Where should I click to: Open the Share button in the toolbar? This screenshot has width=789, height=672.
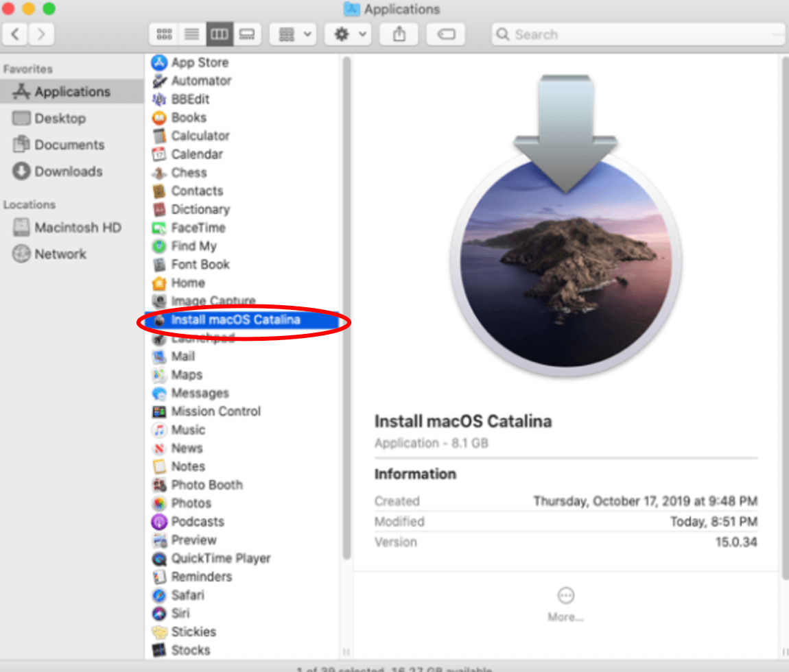(x=399, y=34)
